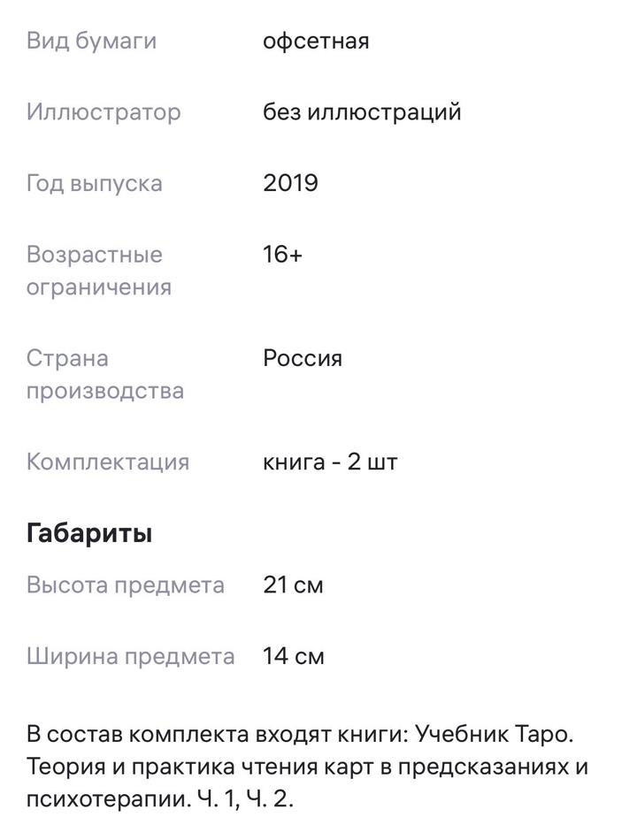This screenshot has height=840, width=637.
Task: Click the description line starting with "Теория и практика"
Action: point(307,767)
